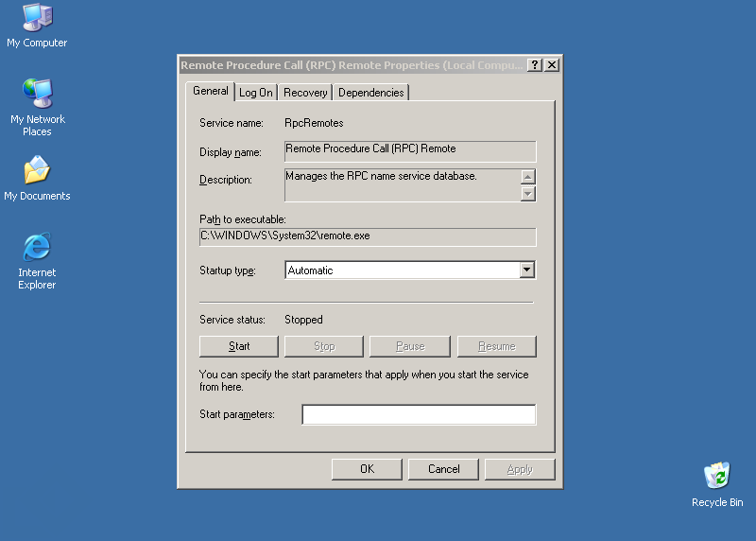Viewport: 756px width, 541px height.
Task: Open the Dependencies tab
Action: pos(370,93)
